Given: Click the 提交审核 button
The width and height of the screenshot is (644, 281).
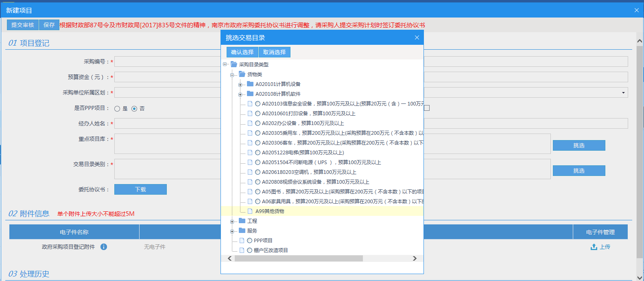Looking at the screenshot, I should click(x=23, y=25).
